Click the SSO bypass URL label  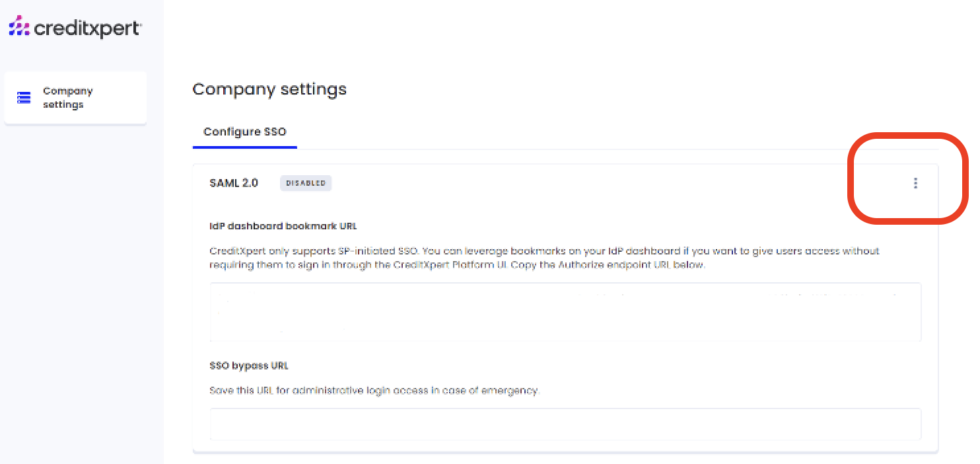point(249,366)
